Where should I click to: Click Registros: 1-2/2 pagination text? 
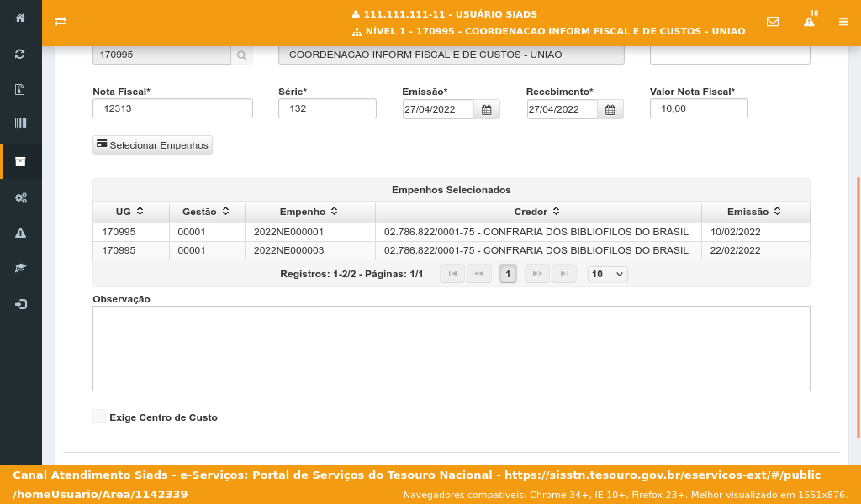pos(351,274)
